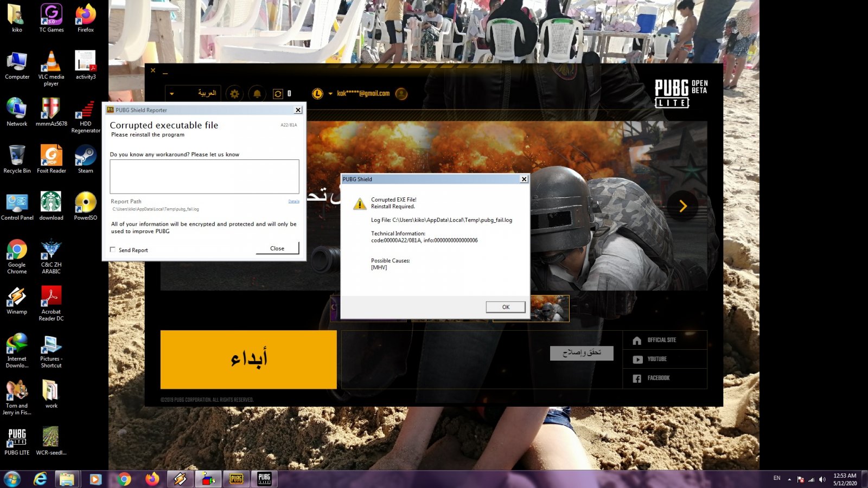
Task: Expand the account dropdown arrow next to email
Action: [x=330, y=94]
